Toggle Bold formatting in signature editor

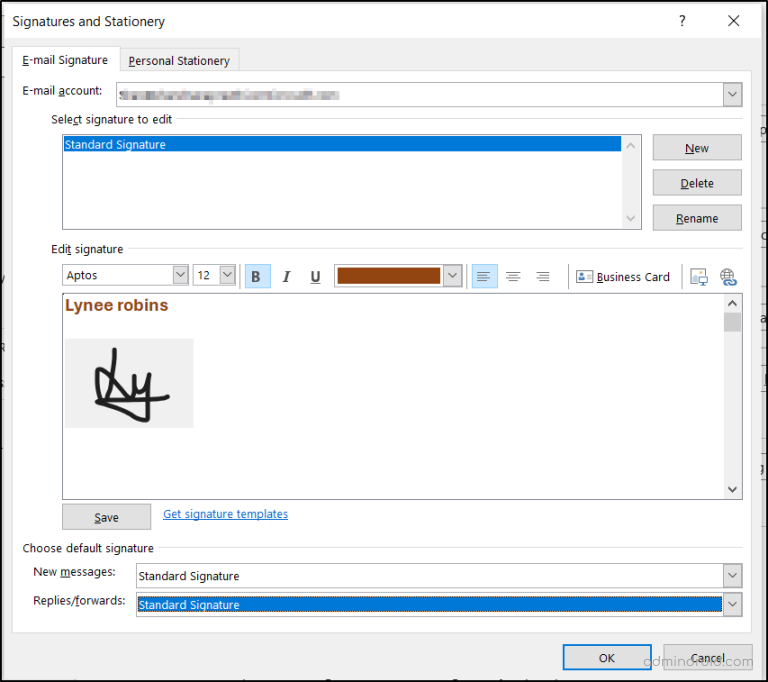[x=257, y=276]
